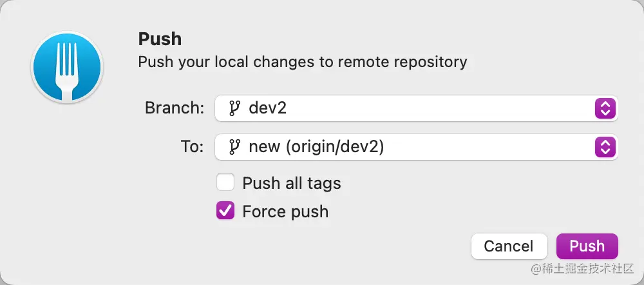The width and height of the screenshot is (644, 285).
Task: Click the new (origin/dev2) text in To field
Action: click(x=316, y=147)
